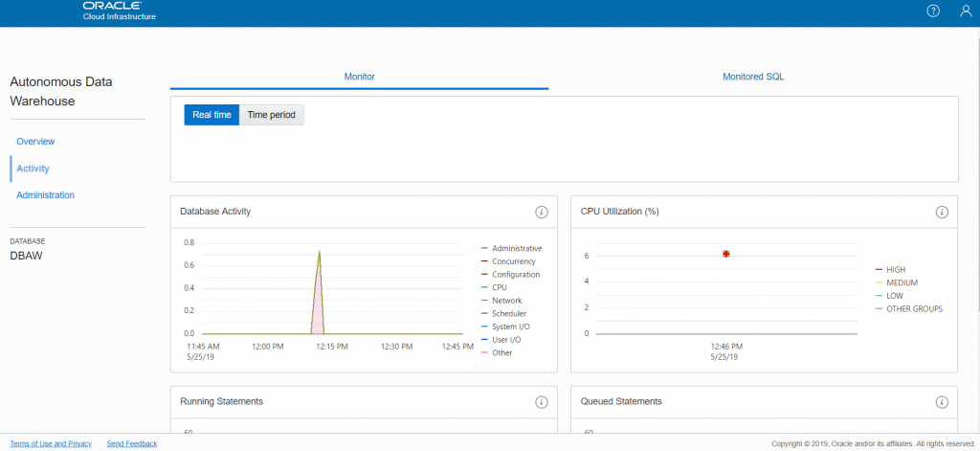Toggle System I/O series in legend

point(506,327)
